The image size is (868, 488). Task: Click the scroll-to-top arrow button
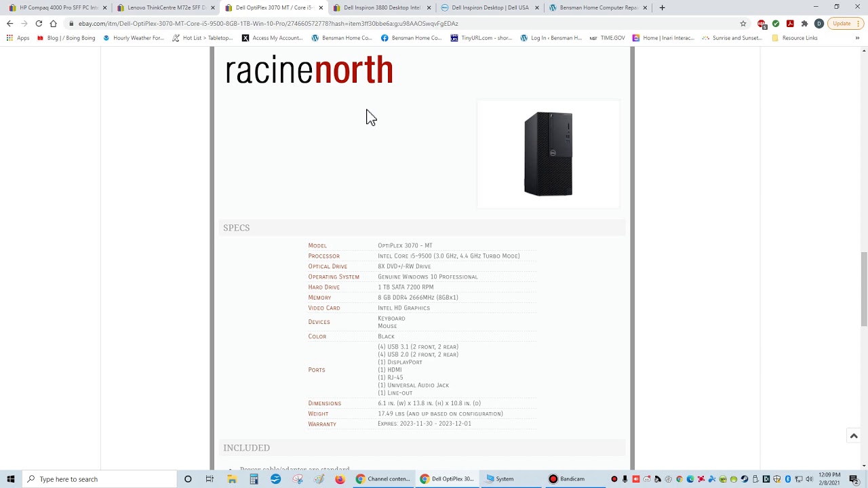pyautogui.click(x=854, y=436)
